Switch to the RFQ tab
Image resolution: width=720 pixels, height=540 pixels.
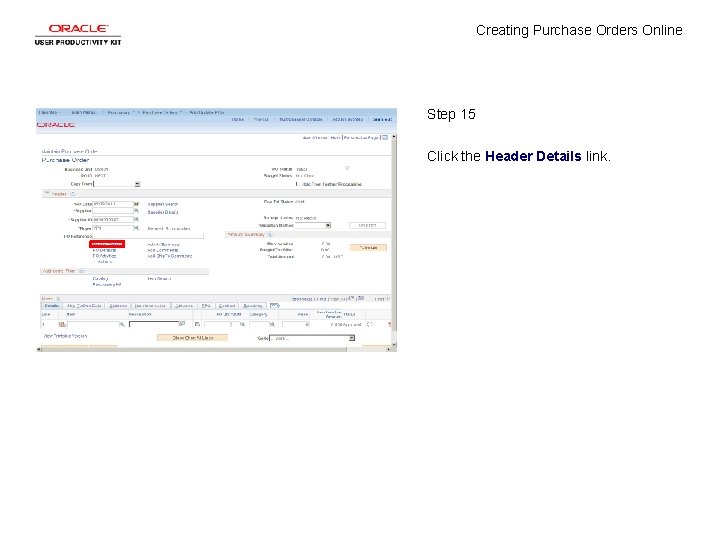[x=206, y=306]
